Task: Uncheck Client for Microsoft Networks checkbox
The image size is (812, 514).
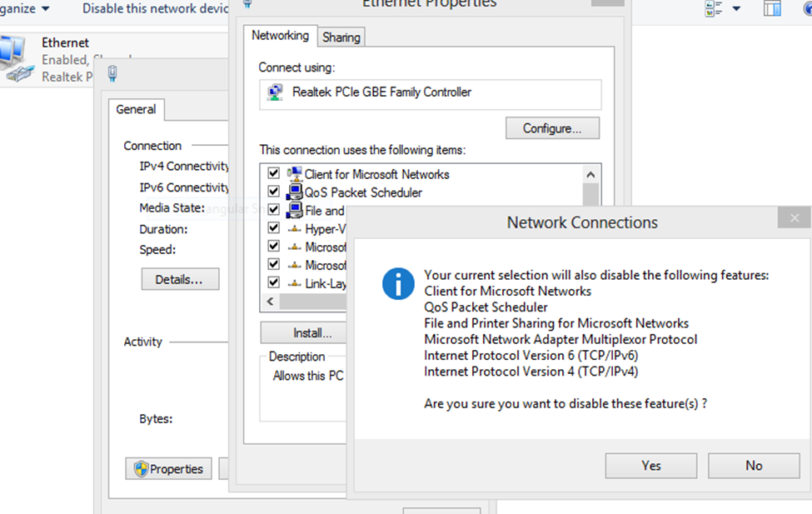Action: [273, 174]
